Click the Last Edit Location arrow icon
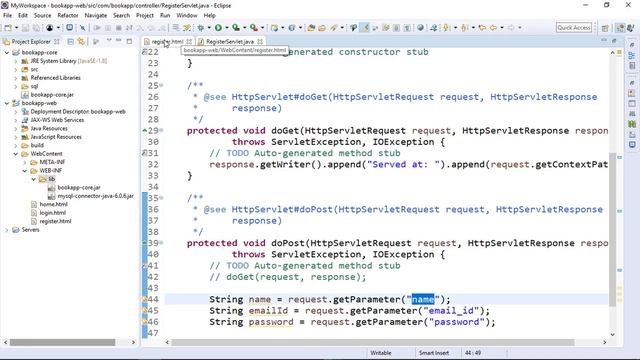 click(x=482, y=28)
